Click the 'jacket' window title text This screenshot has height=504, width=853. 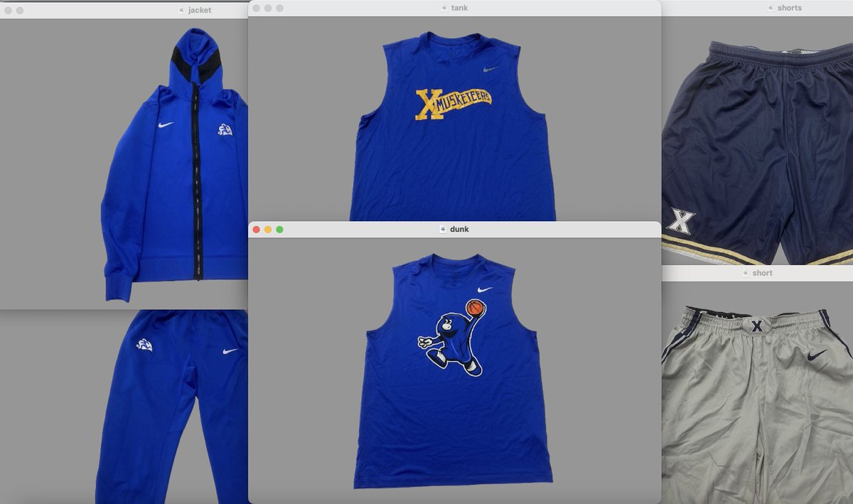point(200,10)
